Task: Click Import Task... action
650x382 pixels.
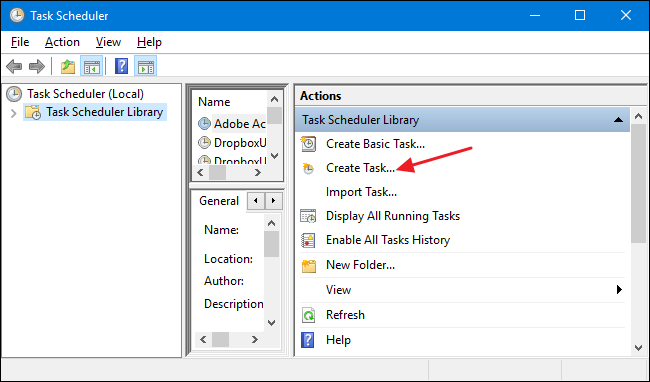Action: click(x=361, y=192)
